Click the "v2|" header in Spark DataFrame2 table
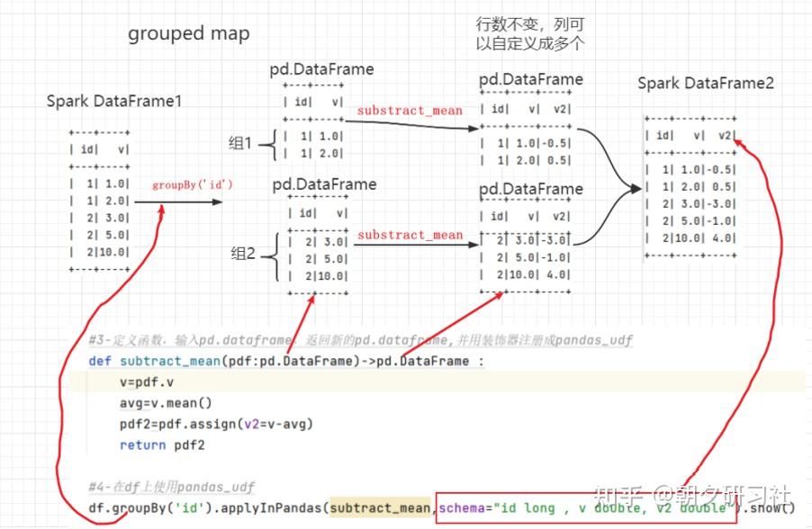Image resolution: width=812 pixels, height=529 pixels. tap(727, 136)
